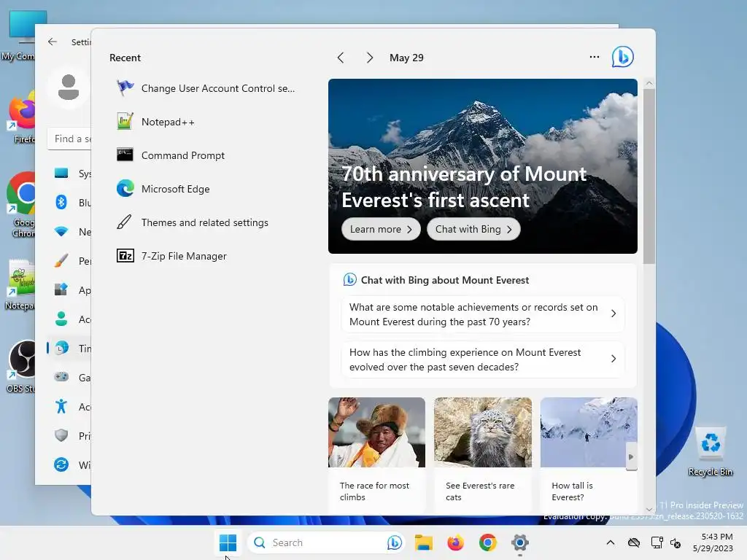Click the taskbar Search box
The height and width of the screenshot is (560, 747).
325,542
